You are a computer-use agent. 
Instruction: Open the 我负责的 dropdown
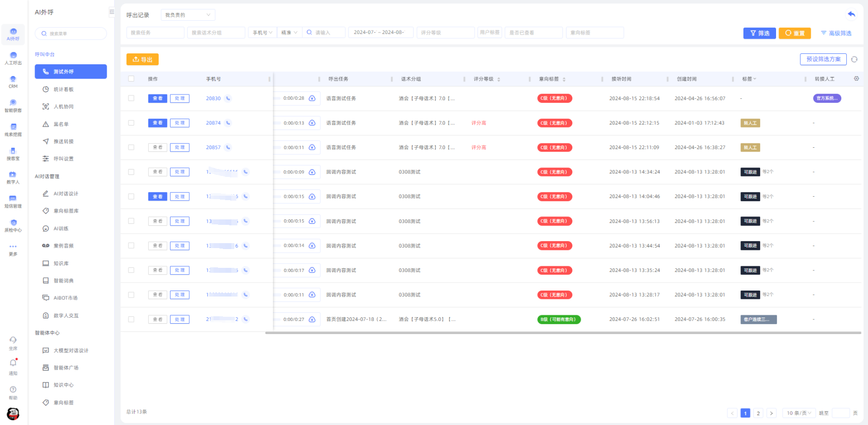coord(188,15)
